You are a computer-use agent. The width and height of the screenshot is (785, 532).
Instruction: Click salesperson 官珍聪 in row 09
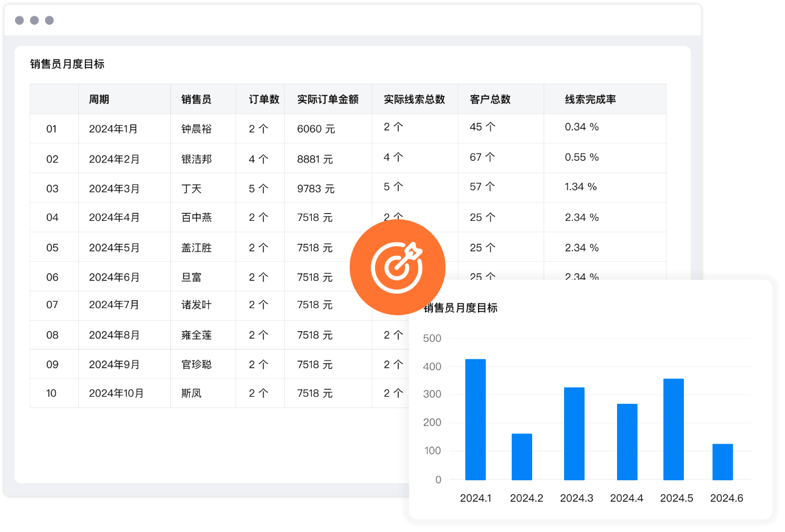point(196,364)
